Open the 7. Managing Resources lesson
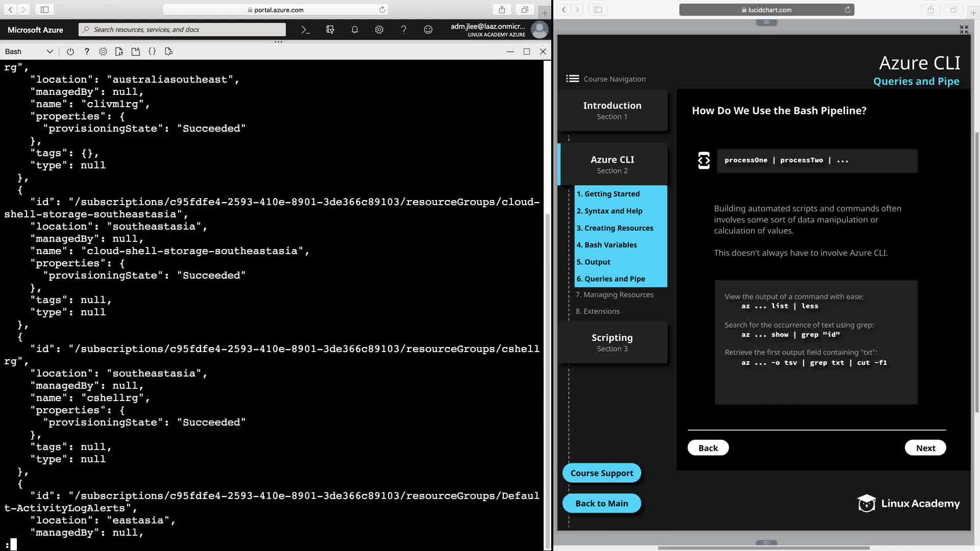Viewport: 980px width, 551px height. coord(614,295)
